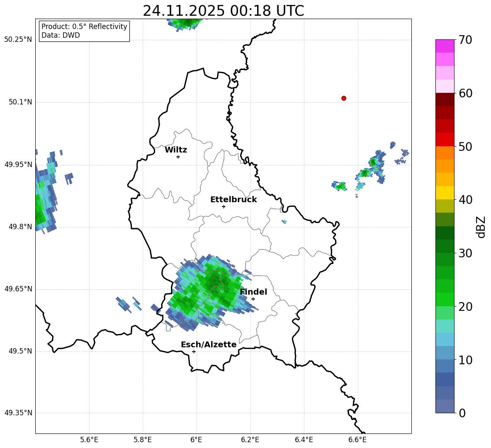Click the 10 colorbar tick label
The width and height of the screenshot is (491, 448).
coord(465,360)
